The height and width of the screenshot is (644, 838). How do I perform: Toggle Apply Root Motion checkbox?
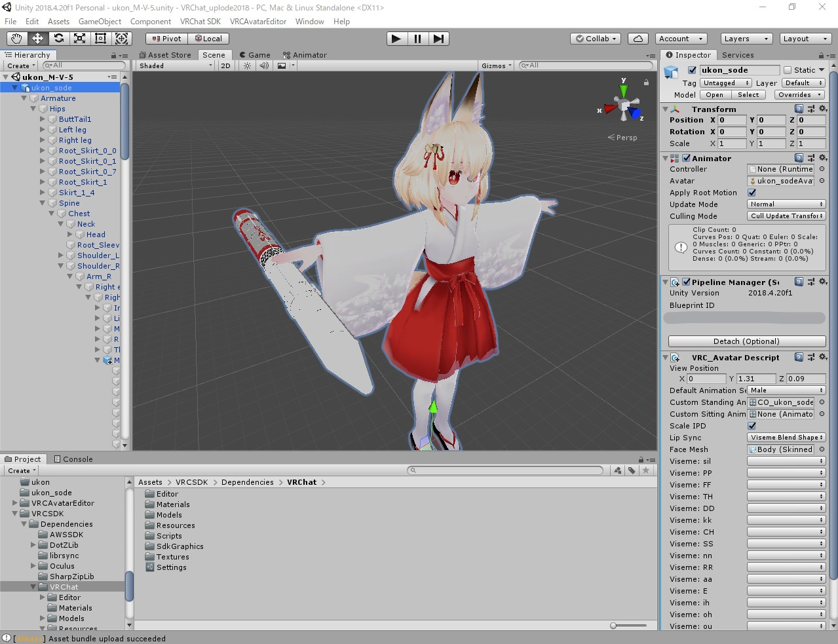(x=752, y=193)
